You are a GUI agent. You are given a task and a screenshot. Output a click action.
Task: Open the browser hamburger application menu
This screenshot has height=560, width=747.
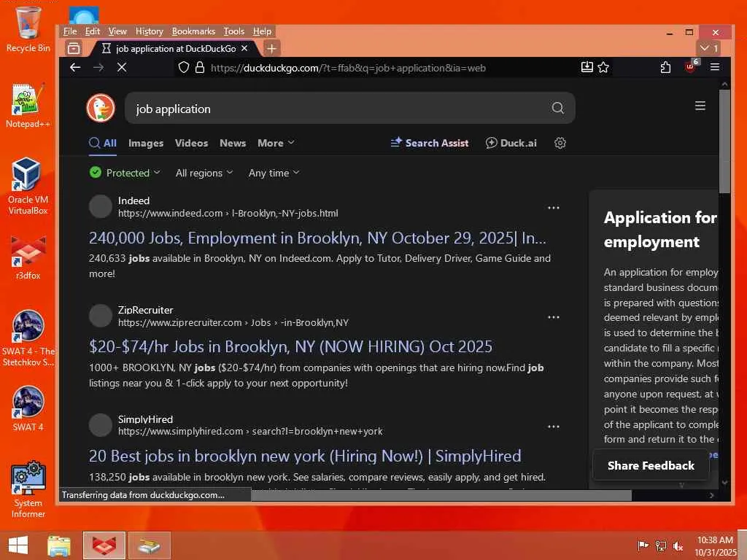pyautogui.click(x=715, y=67)
